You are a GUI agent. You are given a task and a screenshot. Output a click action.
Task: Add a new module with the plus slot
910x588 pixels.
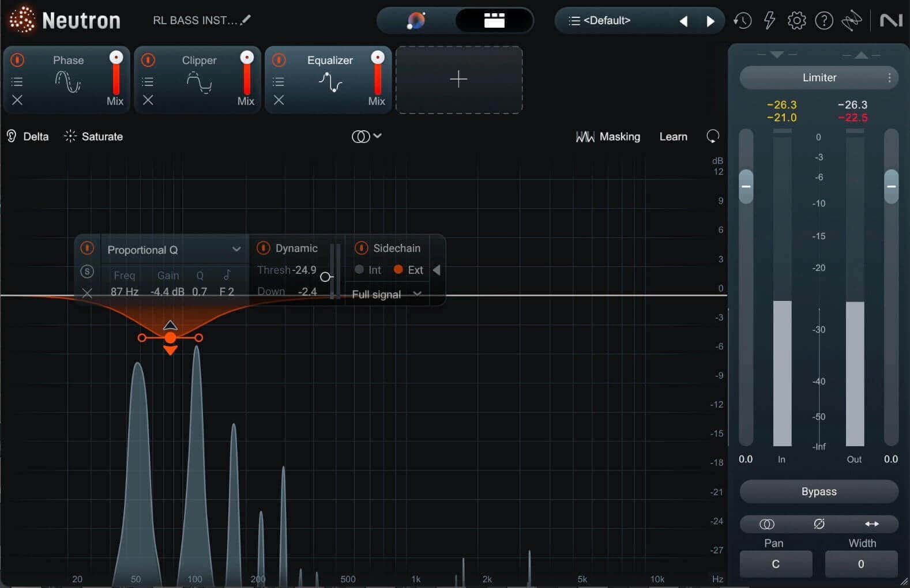click(x=459, y=80)
